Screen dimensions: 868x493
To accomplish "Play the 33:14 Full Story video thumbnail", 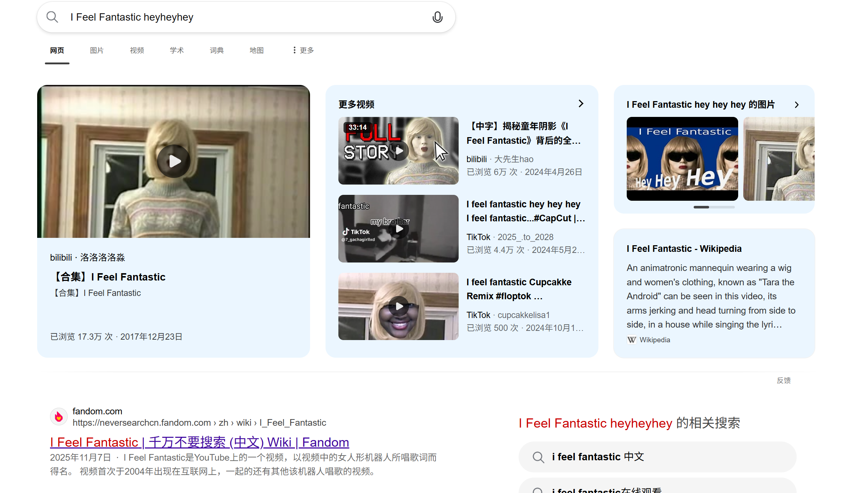I will click(x=398, y=151).
